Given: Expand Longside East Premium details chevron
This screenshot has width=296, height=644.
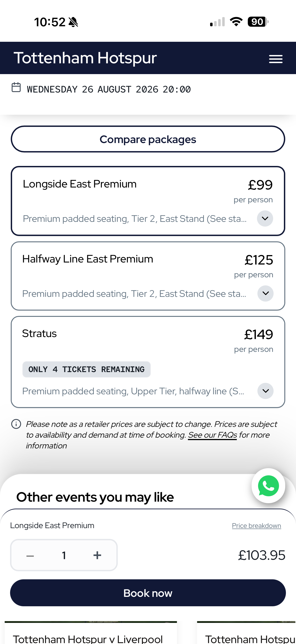Looking at the screenshot, I should tap(265, 218).
